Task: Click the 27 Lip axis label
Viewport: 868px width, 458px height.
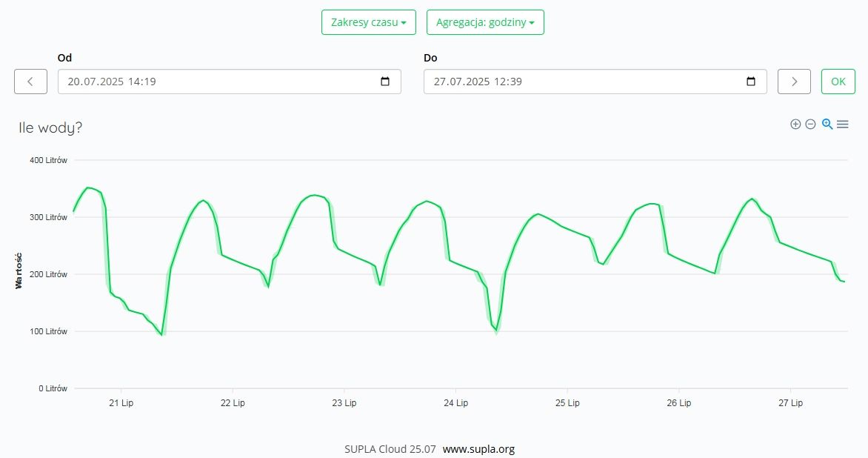Action: pyautogui.click(x=790, y=402)
